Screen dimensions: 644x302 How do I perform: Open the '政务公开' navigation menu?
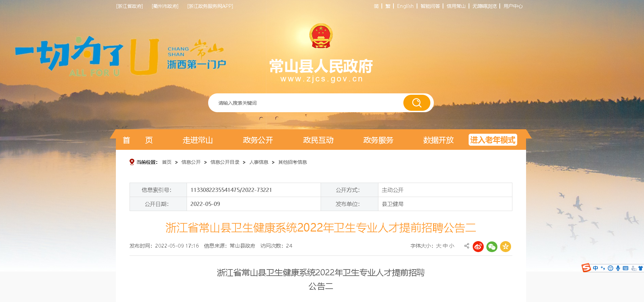pyautogui.click(x=258, y=140)
